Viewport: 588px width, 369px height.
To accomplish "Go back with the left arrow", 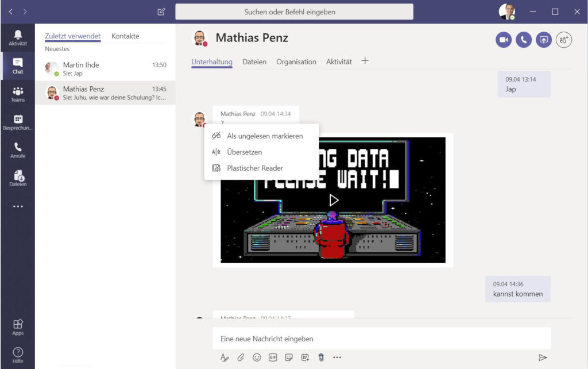I will [10, 11].
